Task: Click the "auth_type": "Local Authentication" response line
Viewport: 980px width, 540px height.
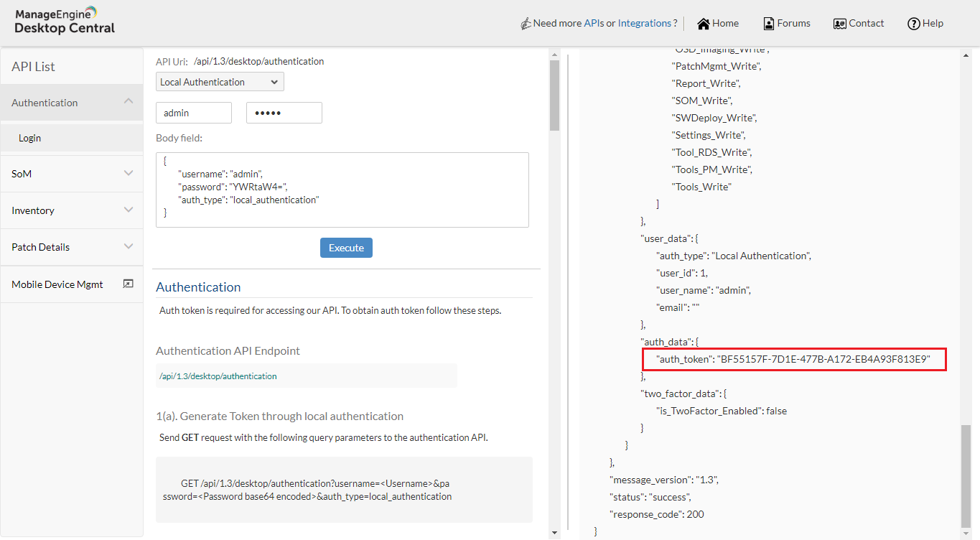Action: point(734,256)
